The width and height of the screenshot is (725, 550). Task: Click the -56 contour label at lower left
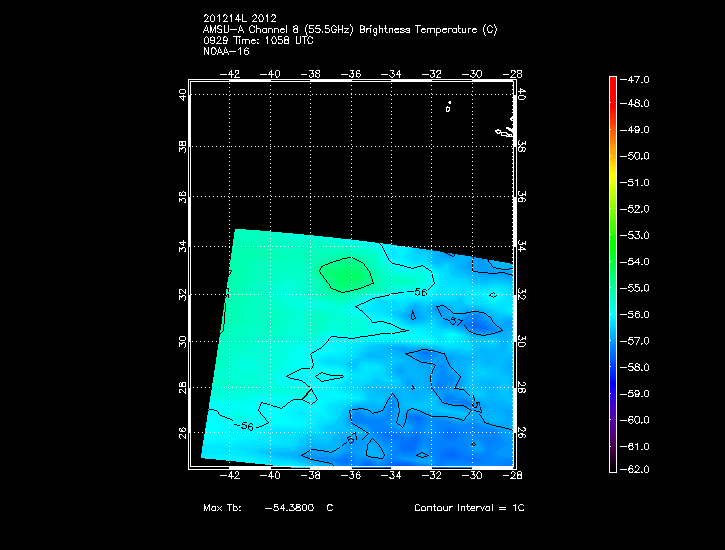coord(246,426)
